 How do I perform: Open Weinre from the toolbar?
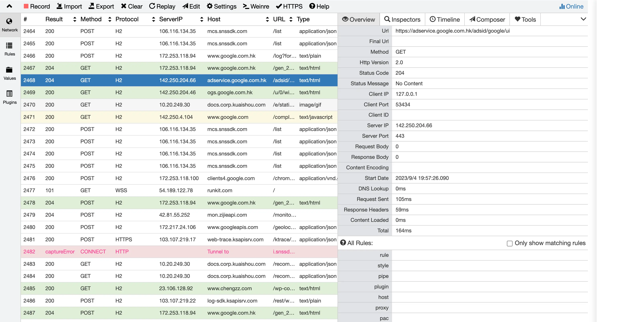[x=256, y=6]
